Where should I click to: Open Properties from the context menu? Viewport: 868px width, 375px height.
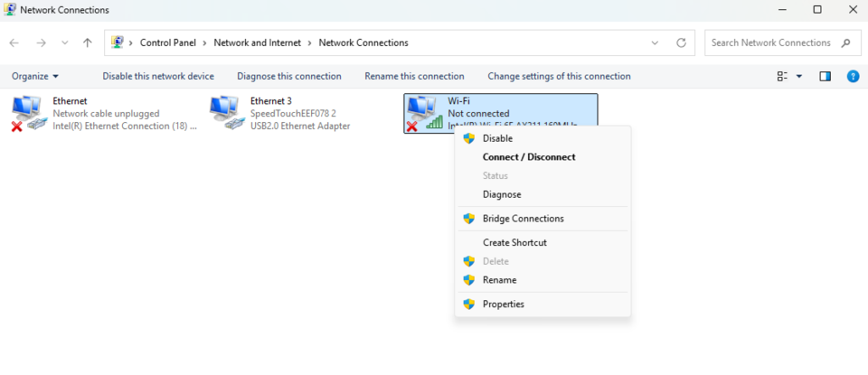tap(542, 304)
